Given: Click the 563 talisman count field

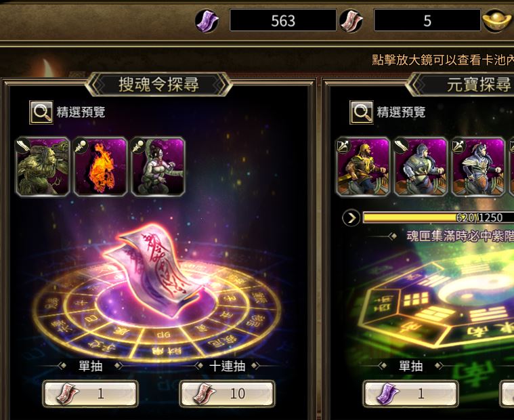Looking at the screenshot, I should [283, 20].
